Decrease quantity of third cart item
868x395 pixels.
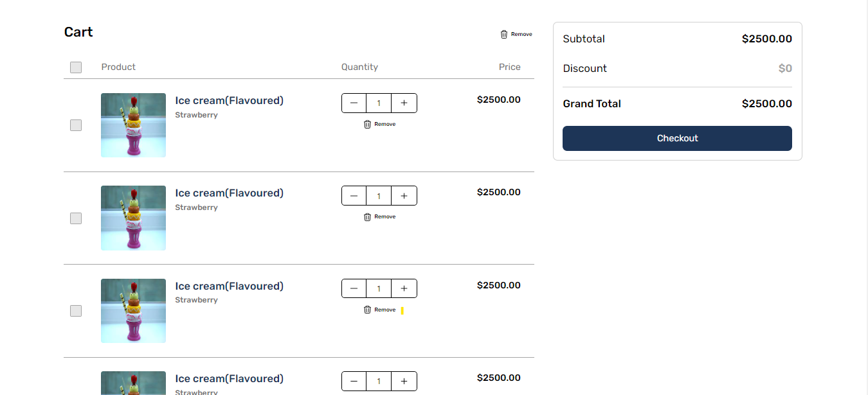click(x=354, y=288)
